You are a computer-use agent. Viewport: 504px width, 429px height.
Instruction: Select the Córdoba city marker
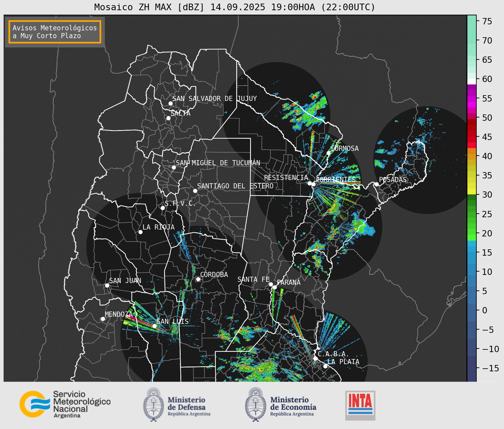click(198, 279)
